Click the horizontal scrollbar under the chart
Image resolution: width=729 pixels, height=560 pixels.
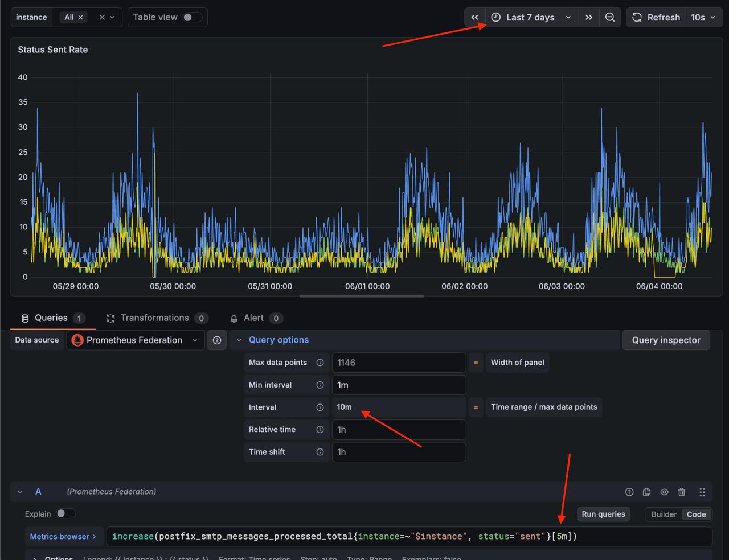pos(362,296)
